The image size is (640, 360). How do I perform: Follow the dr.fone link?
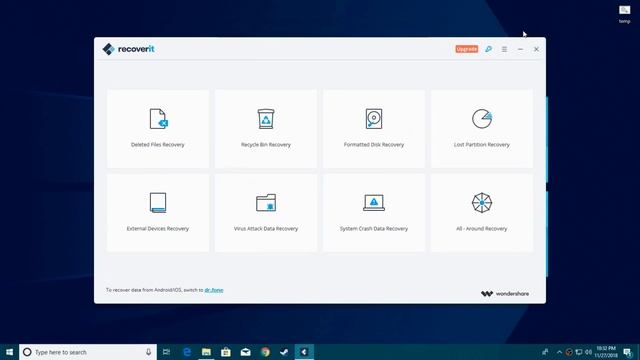[x=214, y=290]
